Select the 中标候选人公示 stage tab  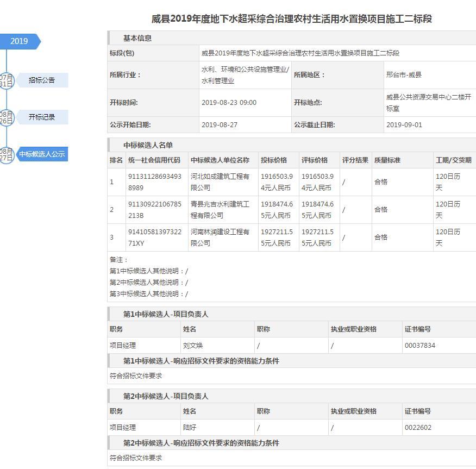pos(42,154)
